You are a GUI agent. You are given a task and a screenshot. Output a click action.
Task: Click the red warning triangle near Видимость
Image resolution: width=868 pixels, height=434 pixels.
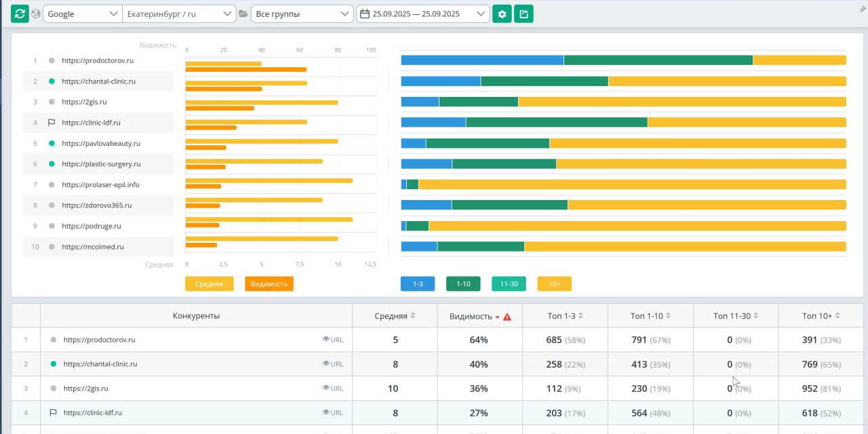507,317
